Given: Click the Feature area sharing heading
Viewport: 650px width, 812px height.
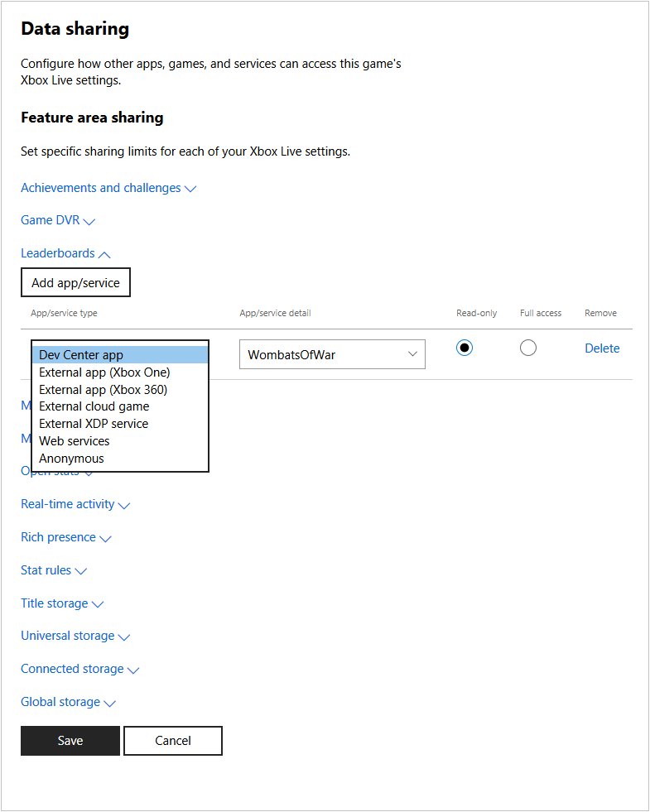Looking at the screenshot, I should pos(92,118).
